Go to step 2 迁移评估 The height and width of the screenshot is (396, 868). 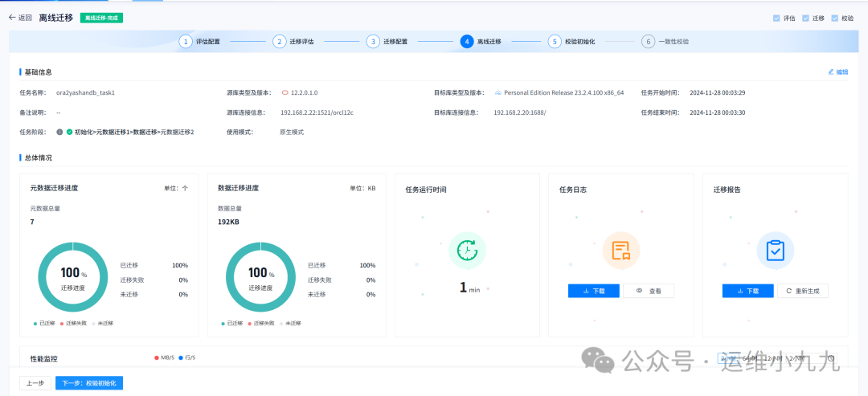[293, 42]
